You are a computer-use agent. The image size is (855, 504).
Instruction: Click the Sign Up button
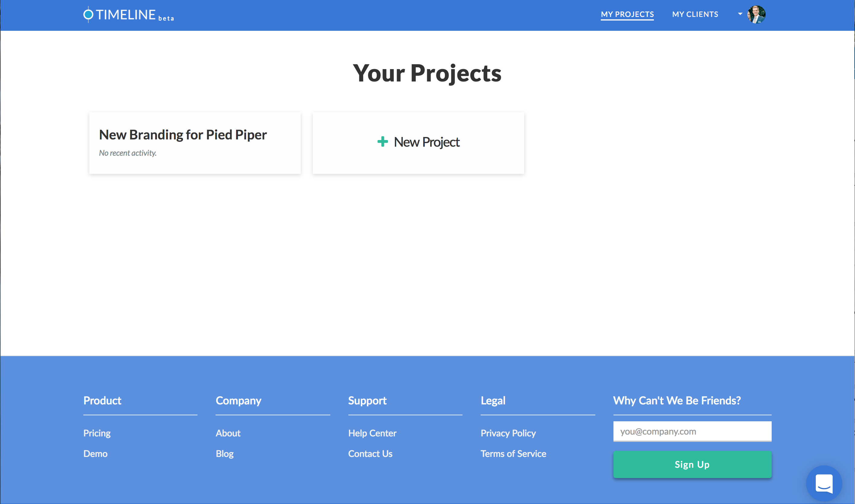pyautogui.click(x=692, y=464)
